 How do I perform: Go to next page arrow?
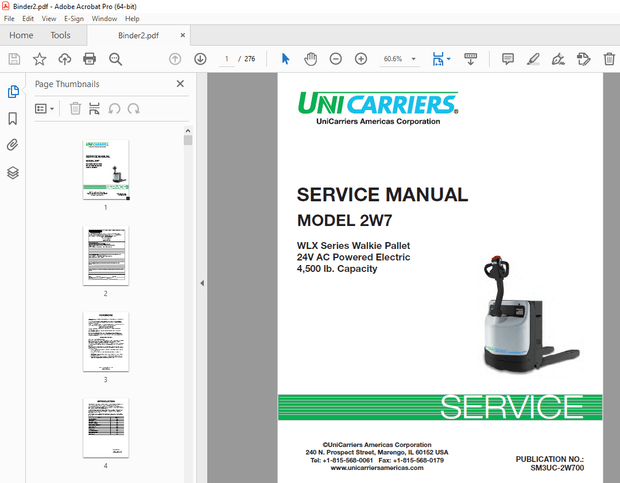tap(200, 59)
